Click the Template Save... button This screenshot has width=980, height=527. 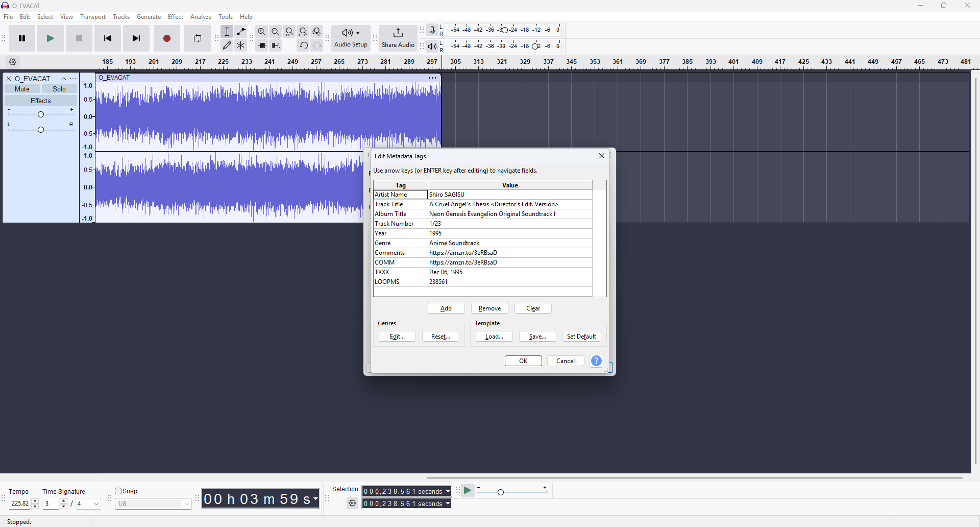click(x=537, y=337)
